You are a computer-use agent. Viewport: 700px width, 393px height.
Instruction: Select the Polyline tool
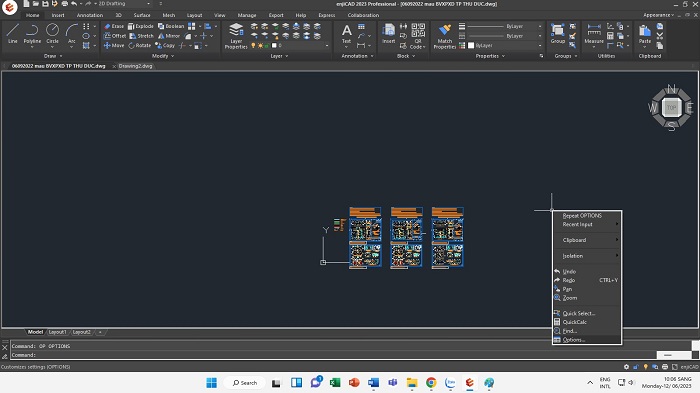pyautogui.click(x=32, y=34)
